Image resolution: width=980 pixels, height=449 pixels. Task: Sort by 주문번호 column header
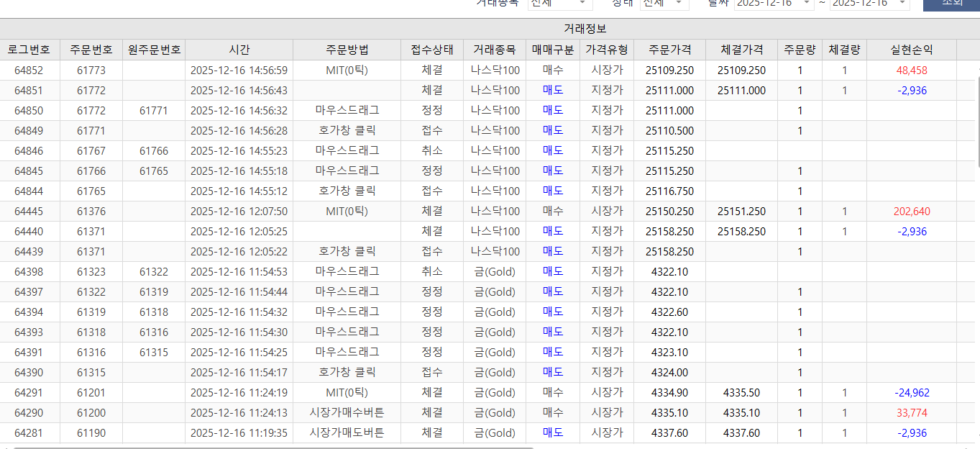[x=91, y=50]
